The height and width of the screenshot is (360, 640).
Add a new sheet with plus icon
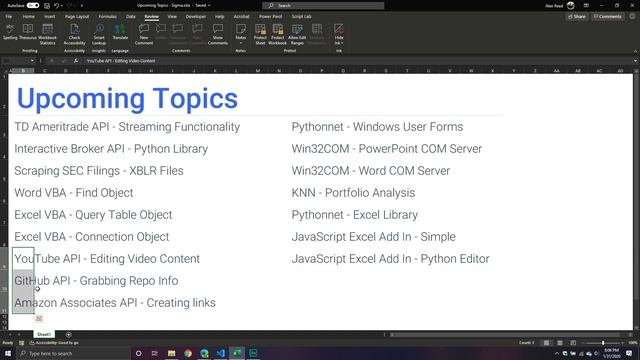68,334
